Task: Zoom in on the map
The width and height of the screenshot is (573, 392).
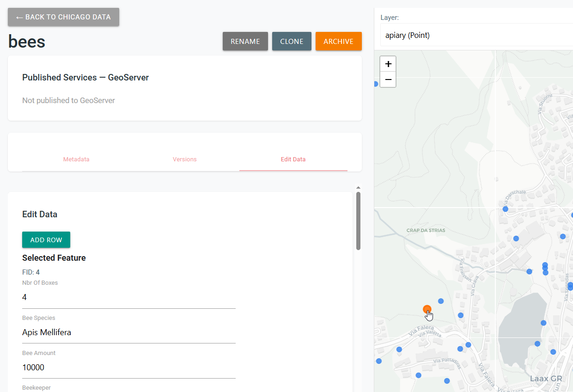Action: point(388,64)
